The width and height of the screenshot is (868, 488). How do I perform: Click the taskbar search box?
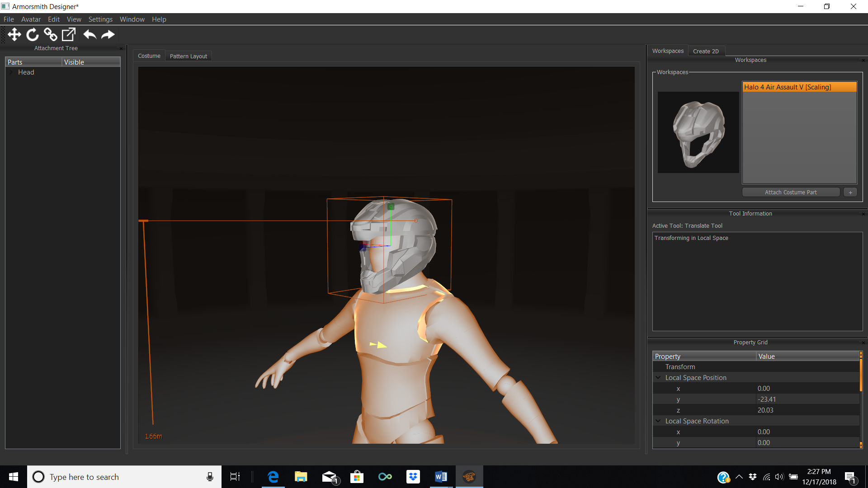[x=124, y=477]
